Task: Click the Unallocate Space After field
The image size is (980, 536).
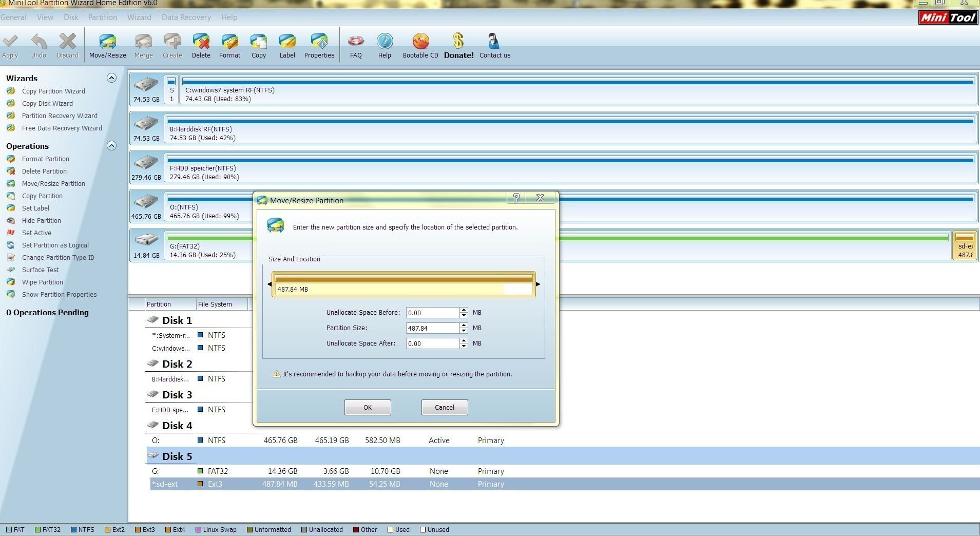Action: (x=433, y=343)
